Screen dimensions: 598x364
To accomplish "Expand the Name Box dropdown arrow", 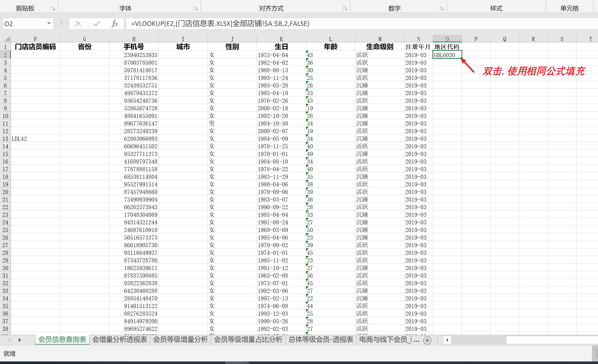I will (49, 24).
